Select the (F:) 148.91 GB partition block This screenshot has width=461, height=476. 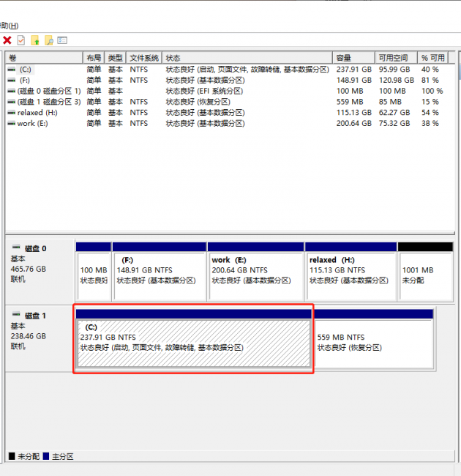pyautogui.click(x=160, y=272)
